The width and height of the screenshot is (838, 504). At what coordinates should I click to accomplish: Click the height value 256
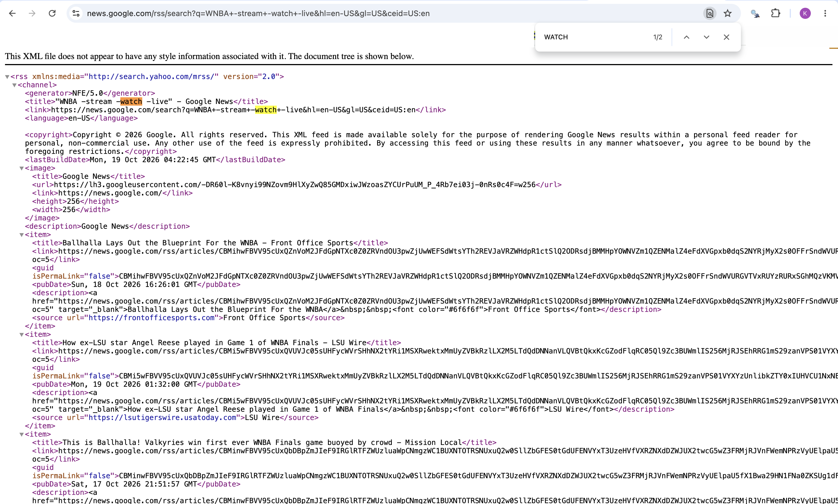pos(73,201)
